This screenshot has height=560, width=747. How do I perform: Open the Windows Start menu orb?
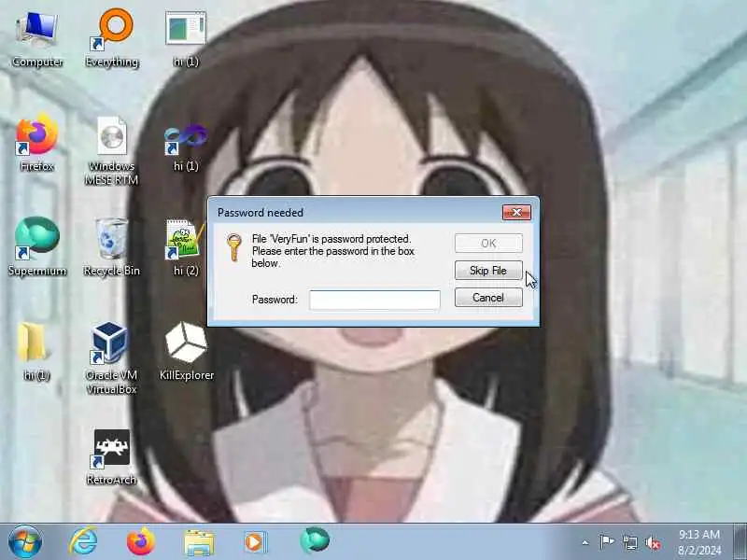[25, 542]
